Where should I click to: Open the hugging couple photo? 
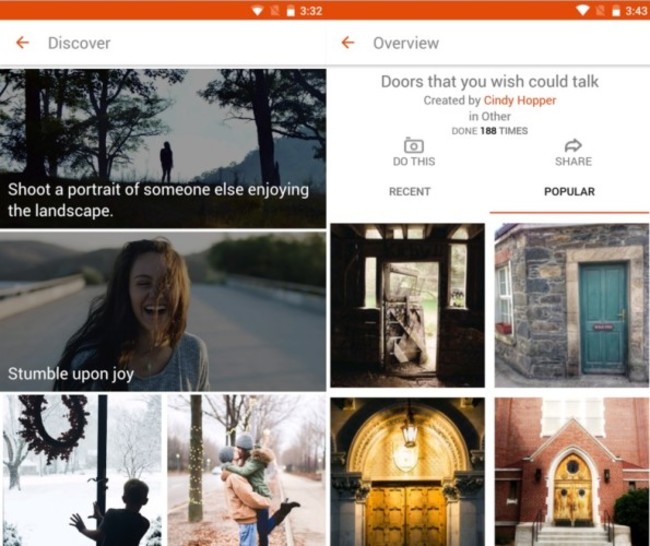[x=246, y=469]
